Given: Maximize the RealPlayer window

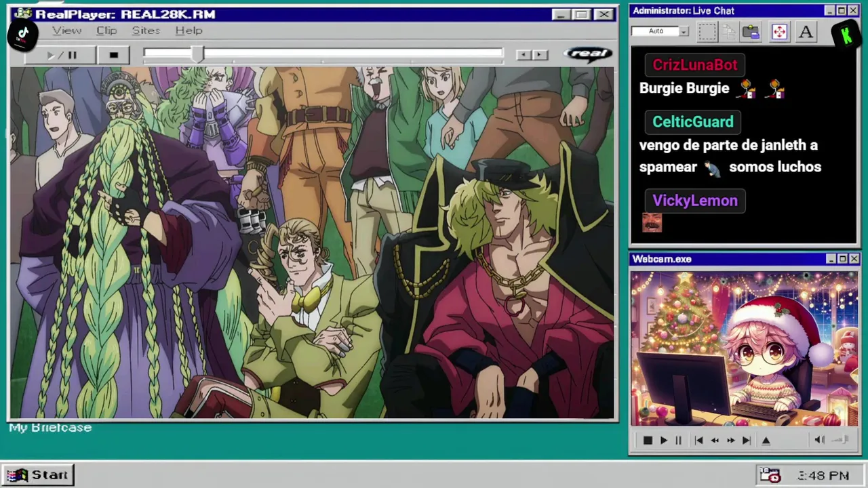Looking at the screenshot, I should (582, 14).
